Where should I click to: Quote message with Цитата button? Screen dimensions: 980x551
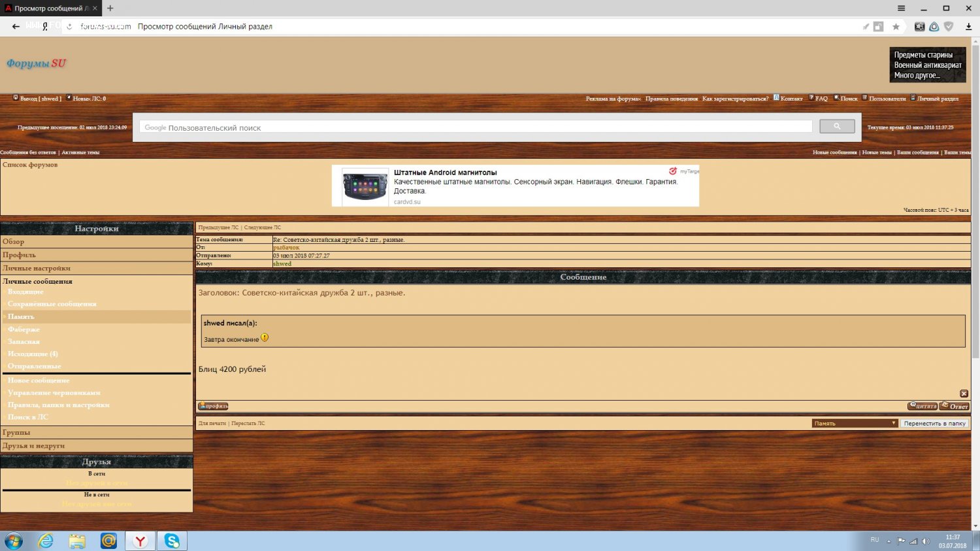pos(923,407)
